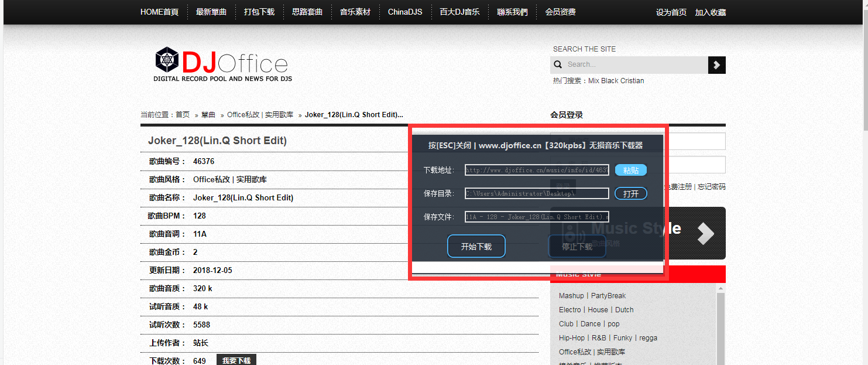
Task: Click the 保存文件 filename field
Action: 537,217
